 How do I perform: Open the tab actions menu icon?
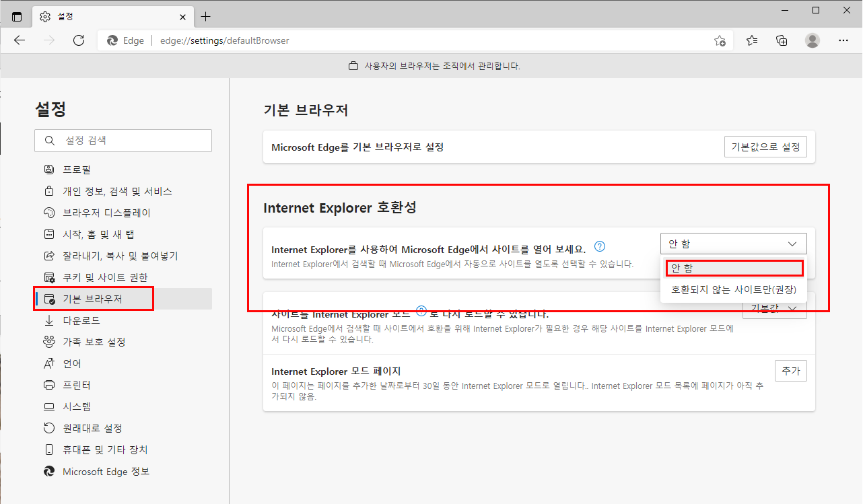point(17,16)
